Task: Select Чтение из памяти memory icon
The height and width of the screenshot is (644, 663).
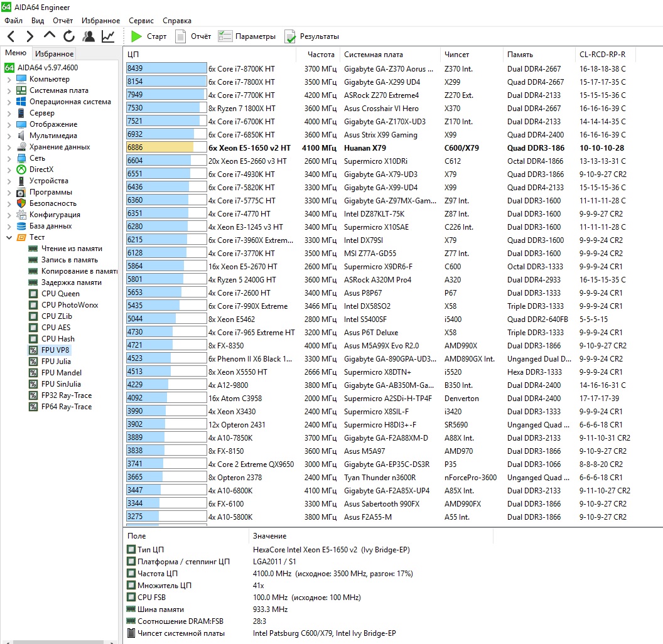Action: click(x=33, y=249)
